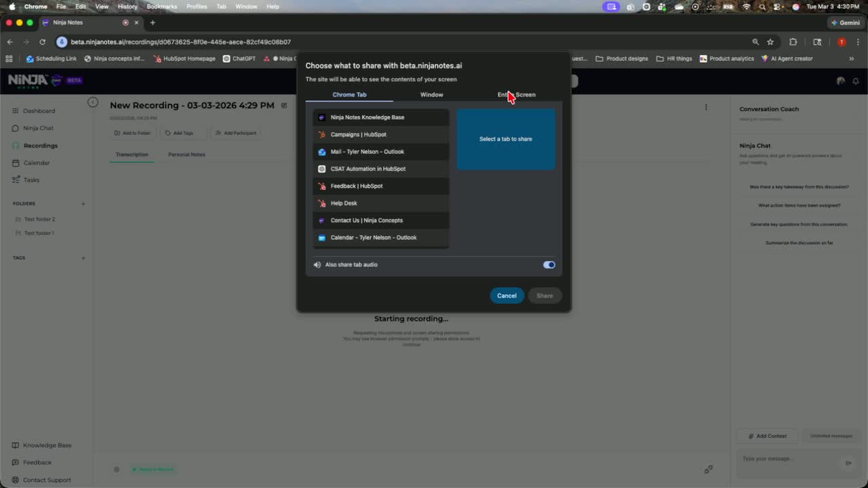Open Calendar in the left sidebar

click(x=36, y=163)
